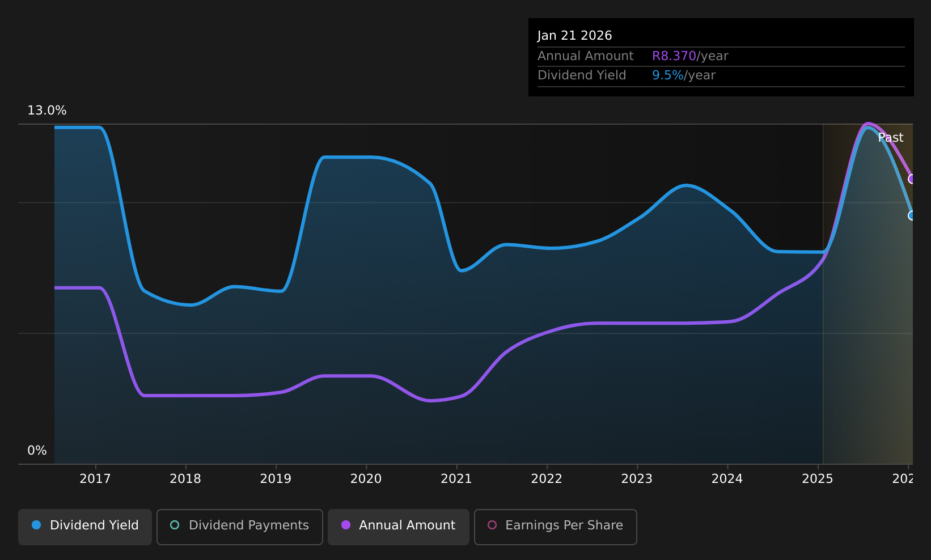Click the 2019 x-axis label
931x560 pixels.
[x=276, y=479]
